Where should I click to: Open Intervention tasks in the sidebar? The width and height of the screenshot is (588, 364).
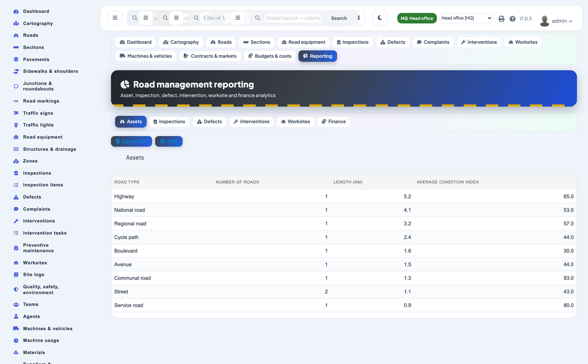(45, 233)
